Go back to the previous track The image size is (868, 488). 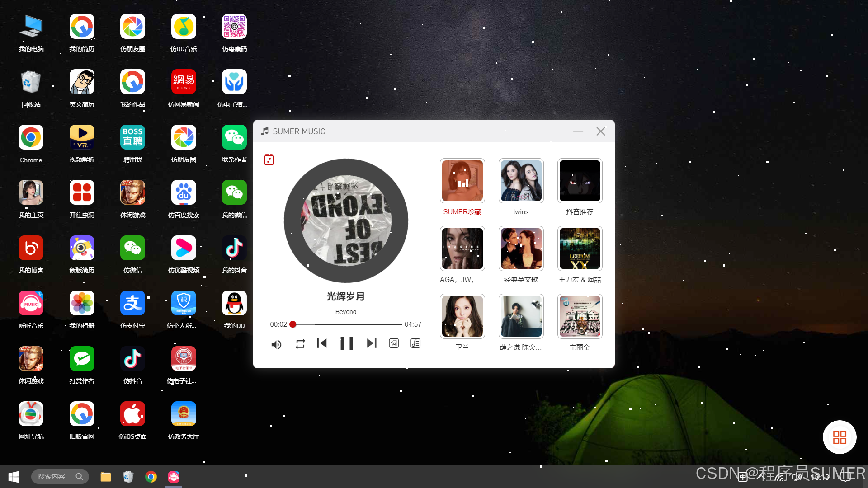coord(322,343)
